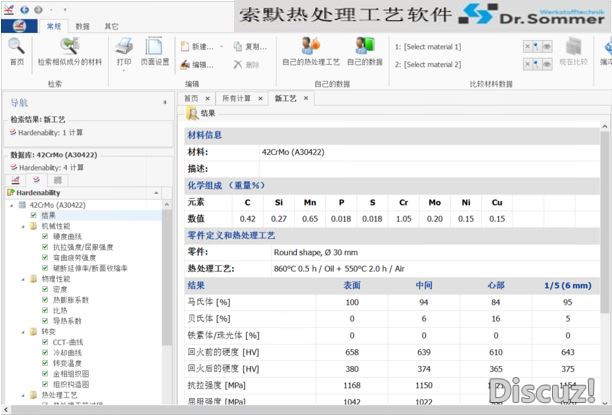Uncheck the 密度 checkbox
The width and height of the screenshot is (612, 415).
point(45,289)
